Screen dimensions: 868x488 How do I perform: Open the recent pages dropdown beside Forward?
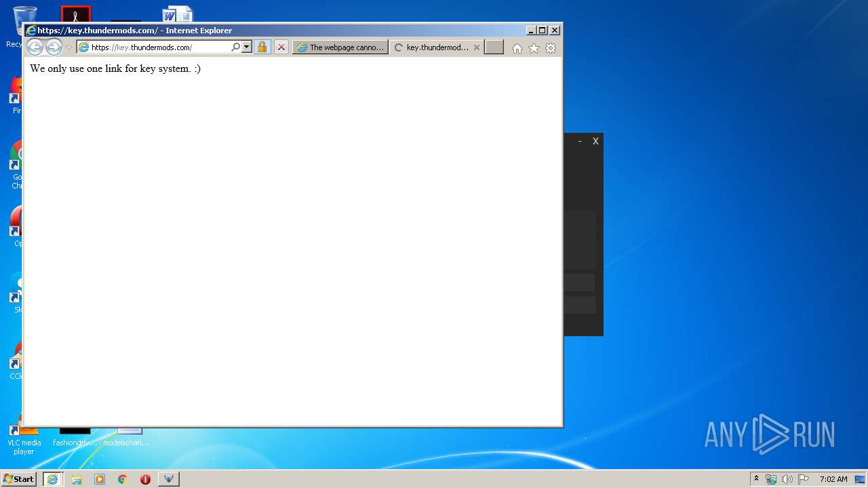(68, 47)
